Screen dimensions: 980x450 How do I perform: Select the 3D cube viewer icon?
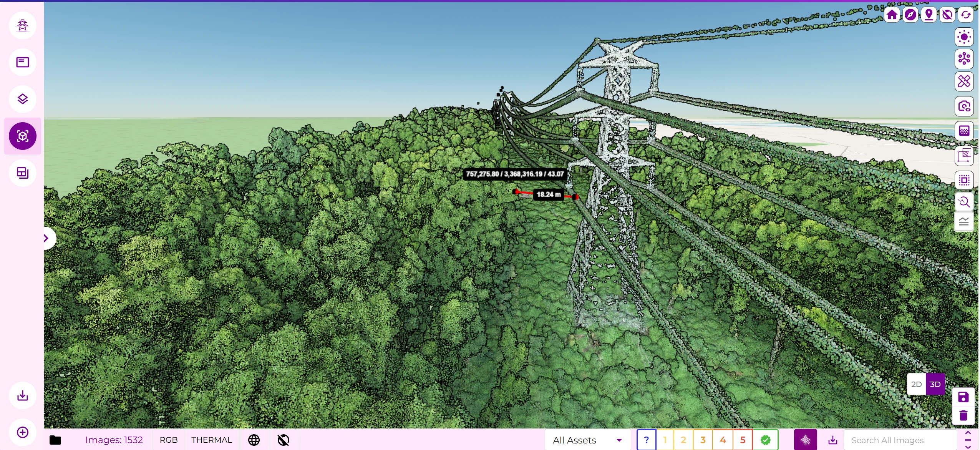pos(23,136)
